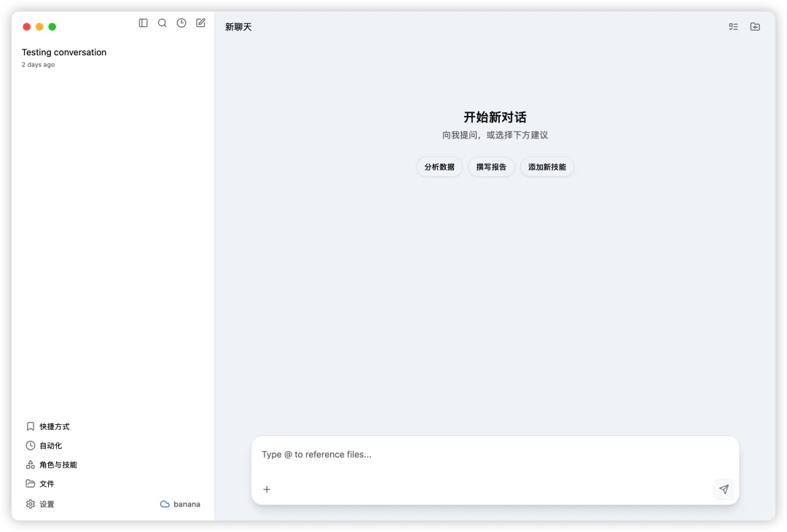
Task: Select the 添加新技能 suggestion button
Action: 547,167
